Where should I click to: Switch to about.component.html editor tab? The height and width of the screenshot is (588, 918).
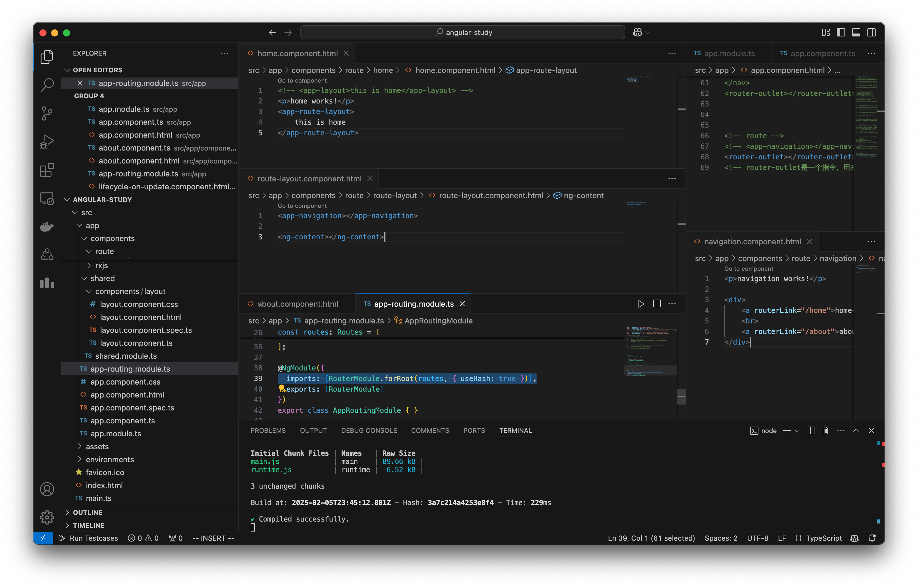(297, 304)
